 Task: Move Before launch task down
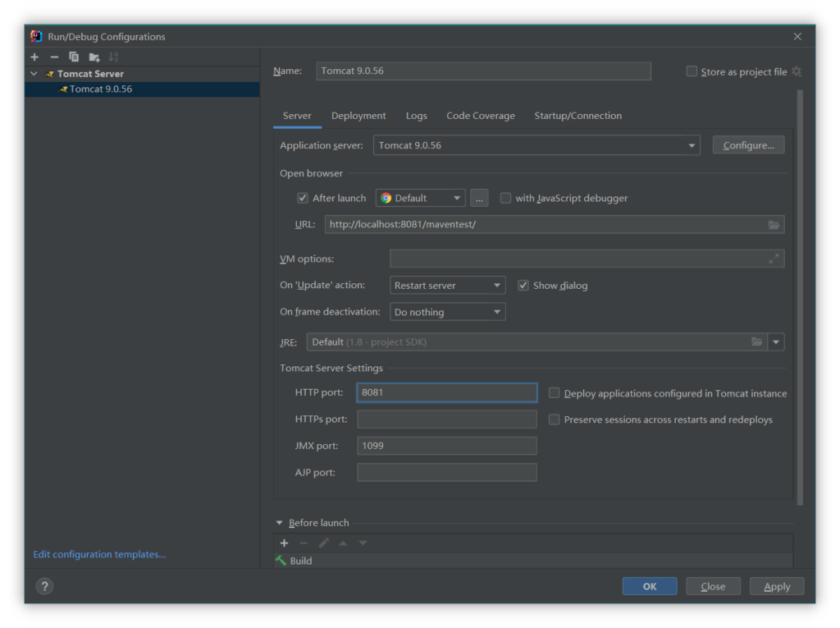point(363,543)
